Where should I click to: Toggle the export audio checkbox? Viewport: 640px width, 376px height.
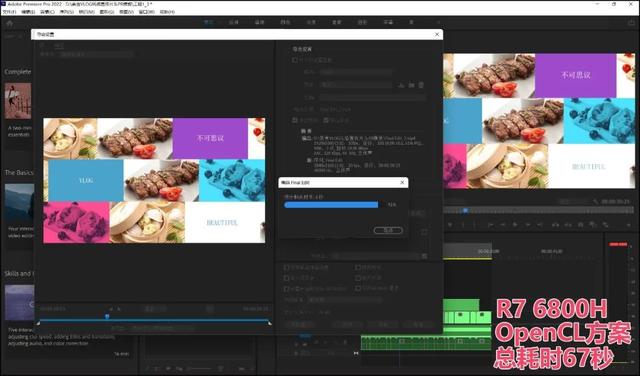point(326,120)
